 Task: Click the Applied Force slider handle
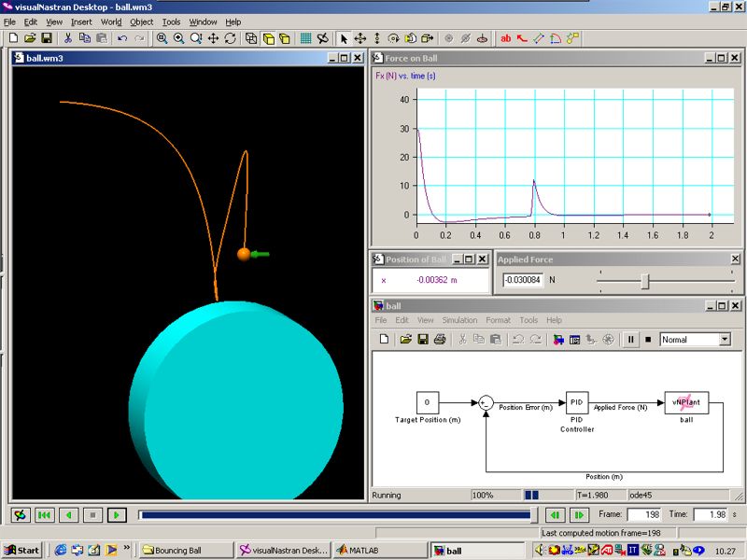(645, 281)
